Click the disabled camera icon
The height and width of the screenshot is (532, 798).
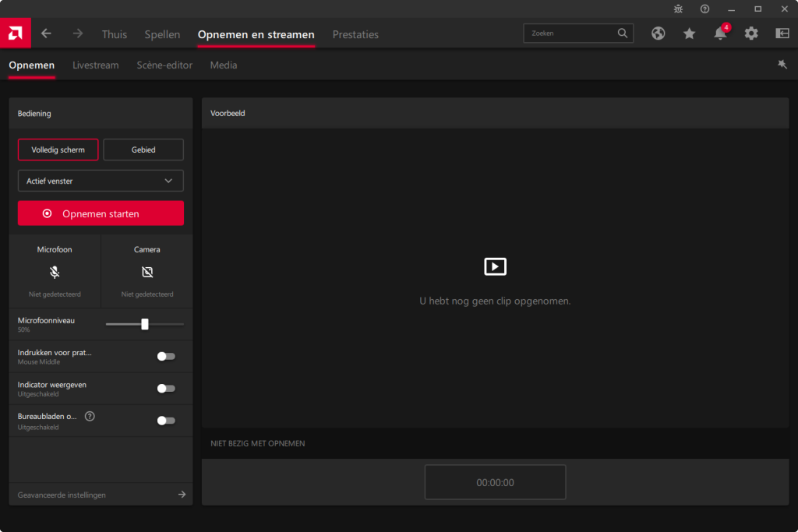147,272
